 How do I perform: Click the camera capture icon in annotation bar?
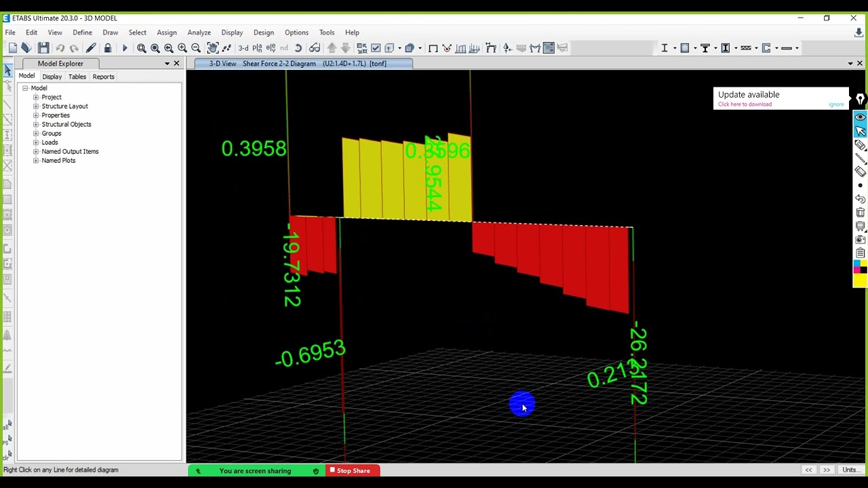tap(861, 239)
